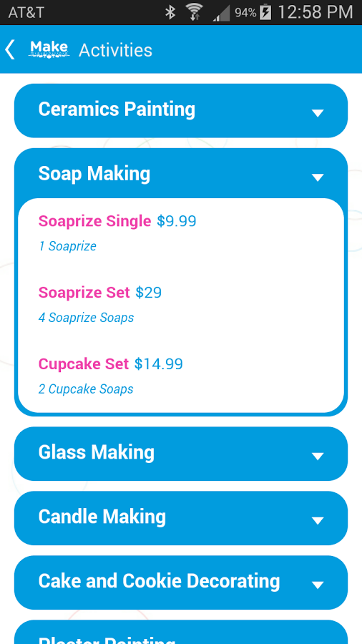This screenshot has width=362, height=644.
Task: Open the Ceramics Painting category
Action: click(x=181, y=111)
